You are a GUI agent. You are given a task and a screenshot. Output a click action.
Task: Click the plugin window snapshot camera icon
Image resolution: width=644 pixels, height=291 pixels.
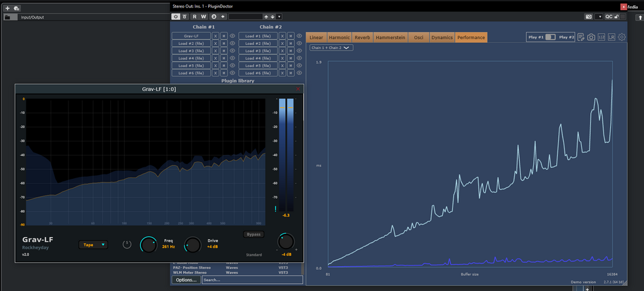588,17
